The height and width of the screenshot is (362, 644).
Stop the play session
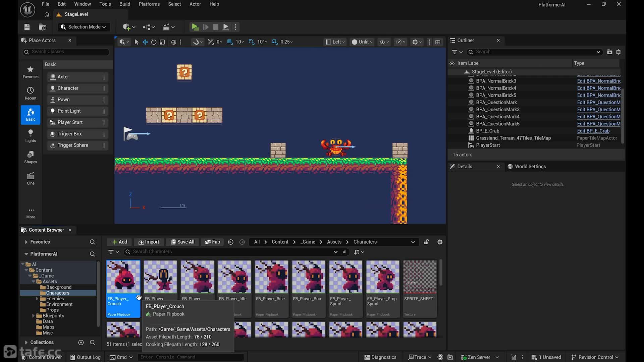pos(216,27)
